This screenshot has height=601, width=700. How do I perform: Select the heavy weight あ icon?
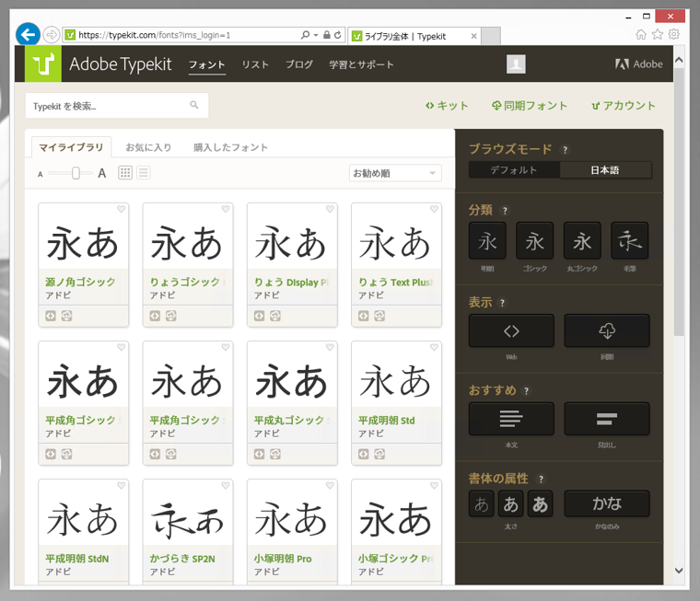540,503
